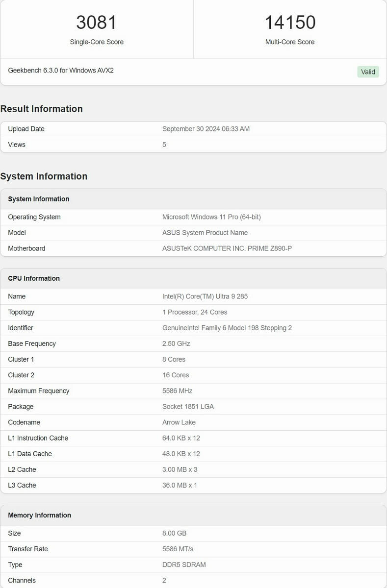This screenshot has height=588, width=387.
Task: Click the Single-Core Score label
Action: pos(97,42)
